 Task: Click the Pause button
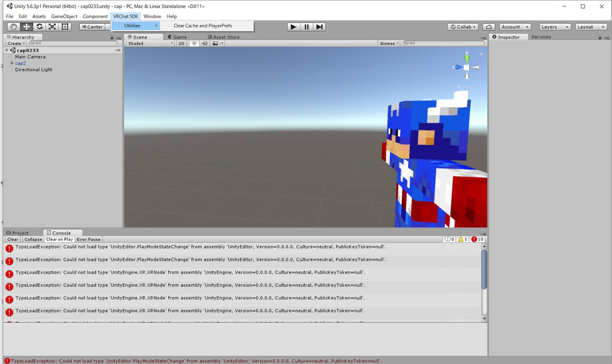pos(307,27)
